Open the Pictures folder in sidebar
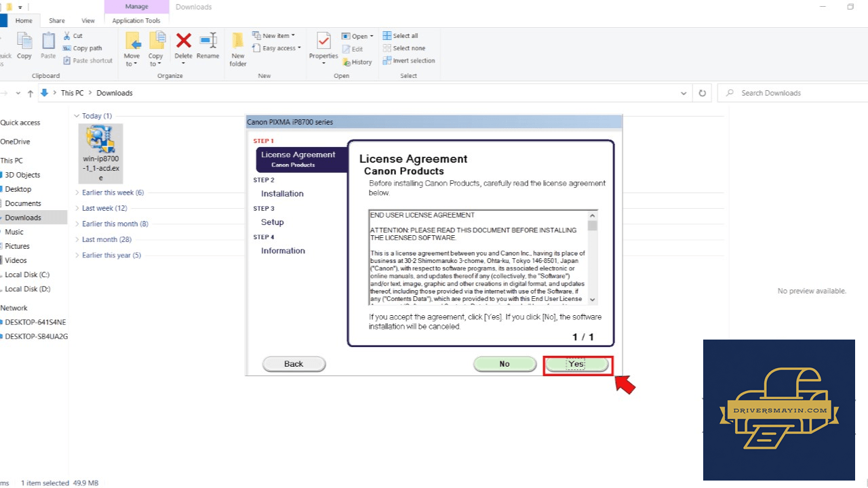The height and width of the screenshot is (488, 868). (17, 246)
